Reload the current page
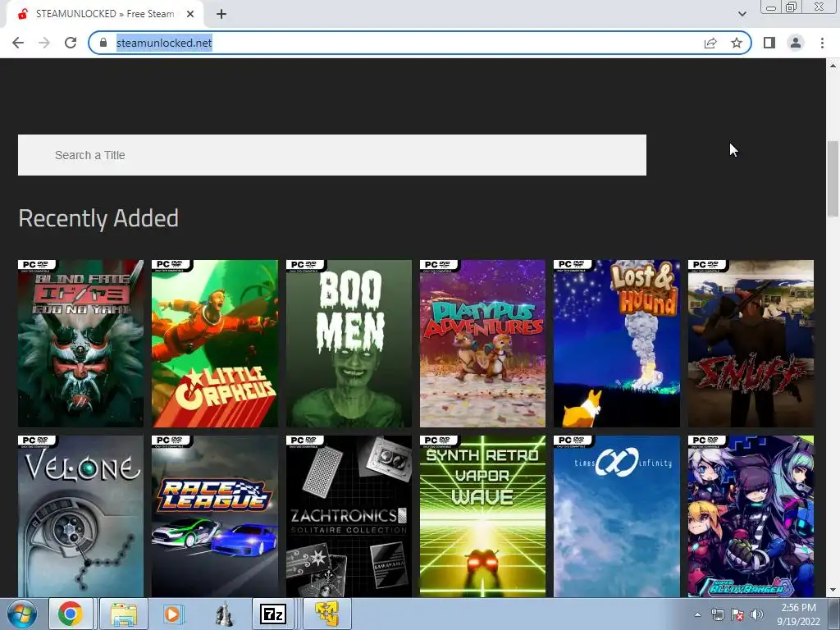 71,43
